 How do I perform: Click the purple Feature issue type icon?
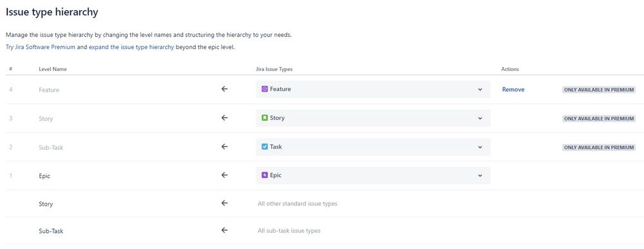point(264,89)
